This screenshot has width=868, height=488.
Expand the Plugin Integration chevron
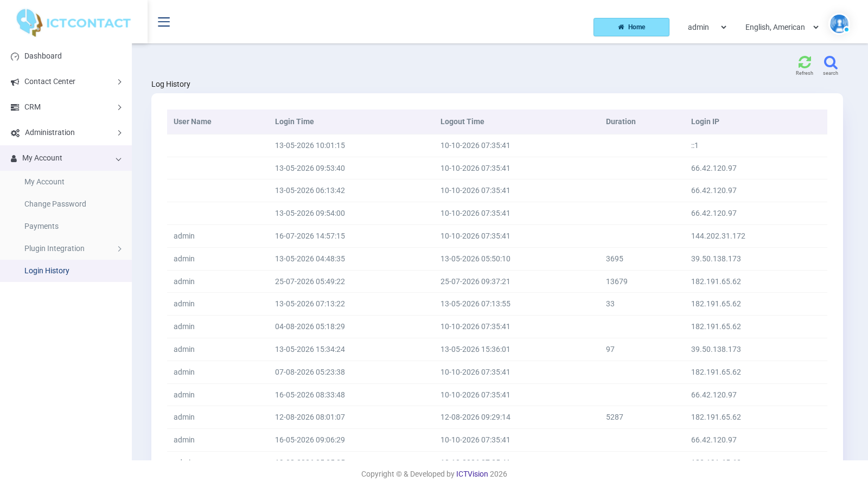[x=119, y=249]
